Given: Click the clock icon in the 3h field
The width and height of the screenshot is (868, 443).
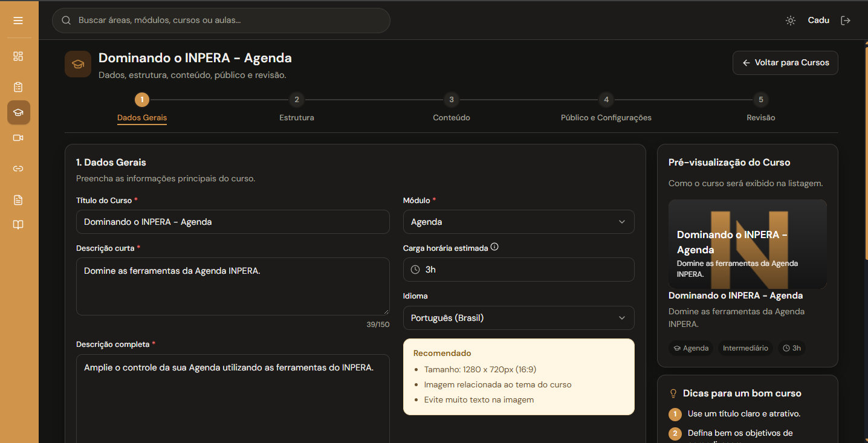Looking at the screenshot, I should coord(415,270).
